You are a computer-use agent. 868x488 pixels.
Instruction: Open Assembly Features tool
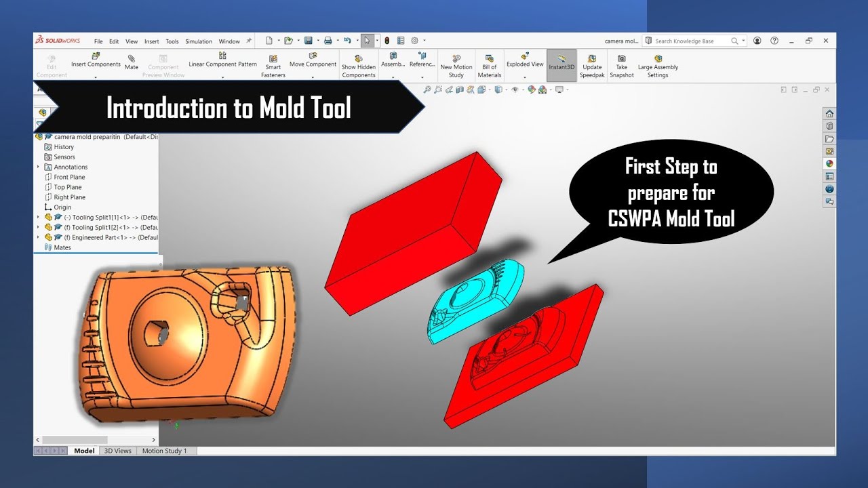click(x=393, y=61)
